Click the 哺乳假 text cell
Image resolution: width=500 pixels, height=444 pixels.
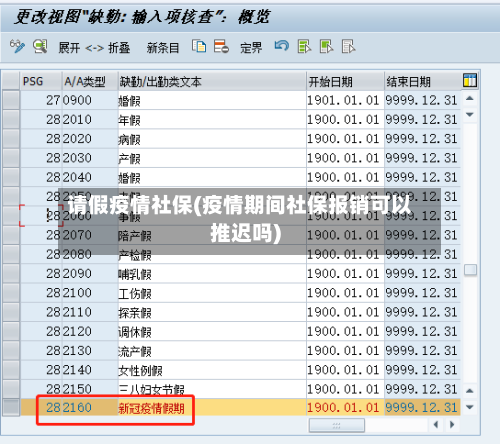[212, 274]
